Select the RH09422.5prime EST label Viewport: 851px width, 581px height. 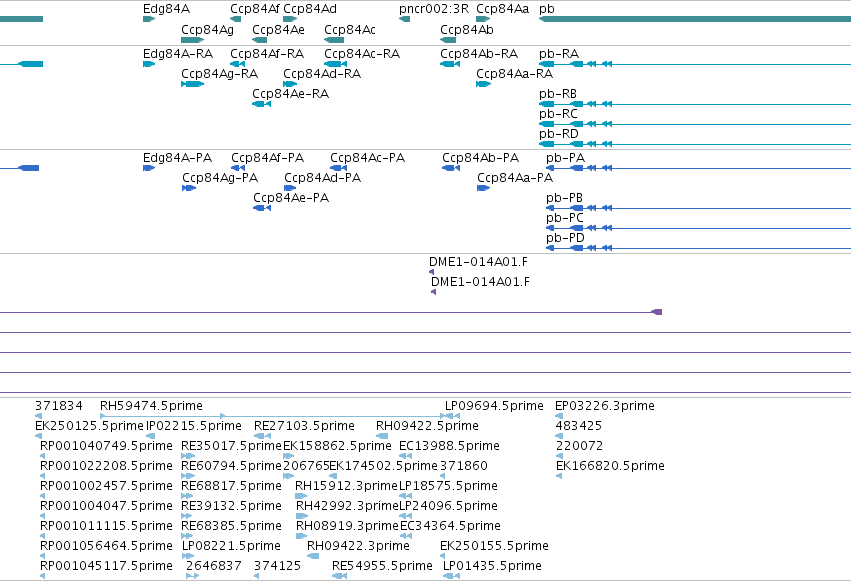(x=427, y=426)
